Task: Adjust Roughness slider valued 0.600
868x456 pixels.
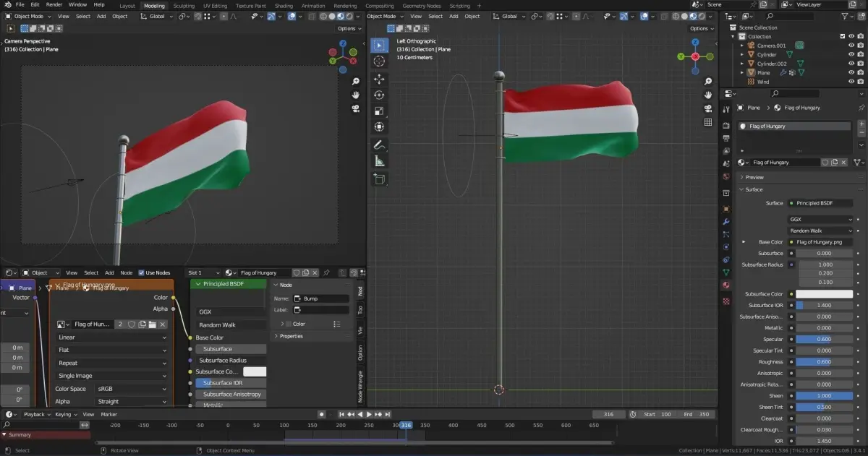Action: 824,362
